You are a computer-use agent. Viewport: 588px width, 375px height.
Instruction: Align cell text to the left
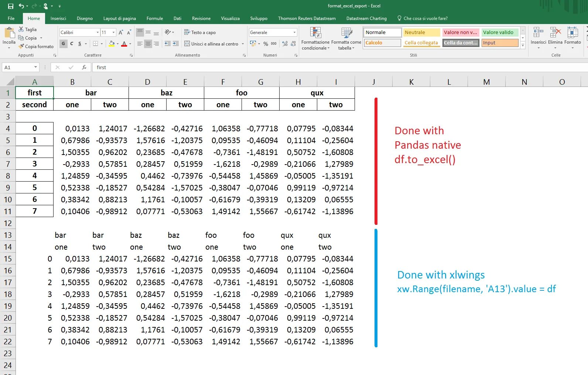[x=140, y=44]
